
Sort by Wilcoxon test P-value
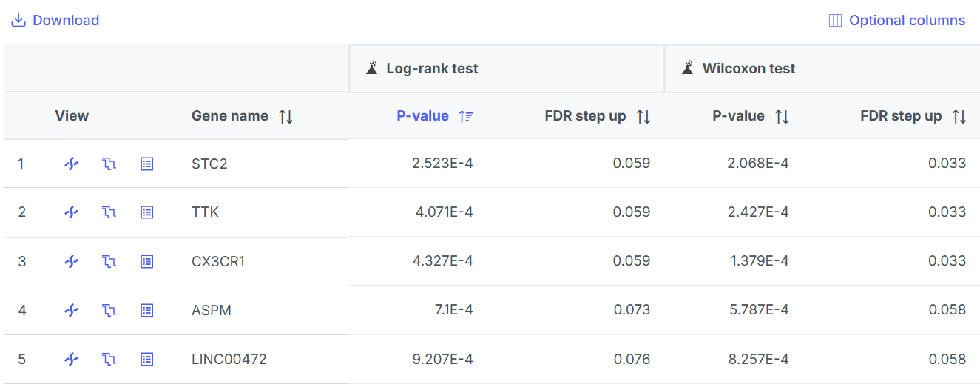(x=782, y=116)
